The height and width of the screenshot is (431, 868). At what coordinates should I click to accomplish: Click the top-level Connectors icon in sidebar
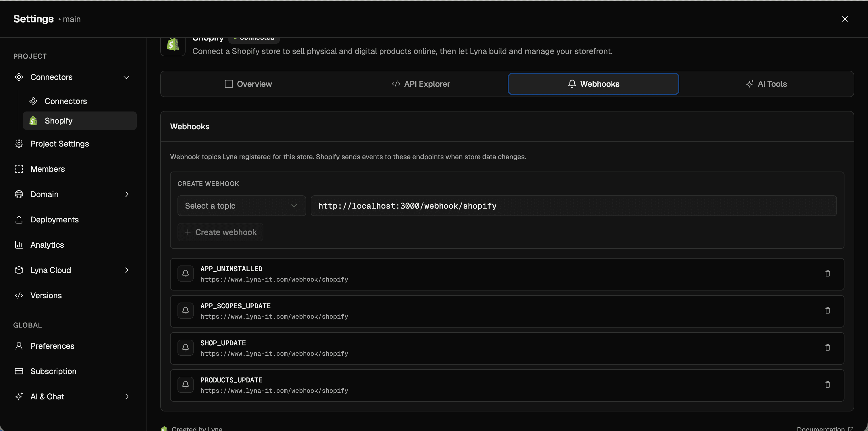[x=19, y=77]
